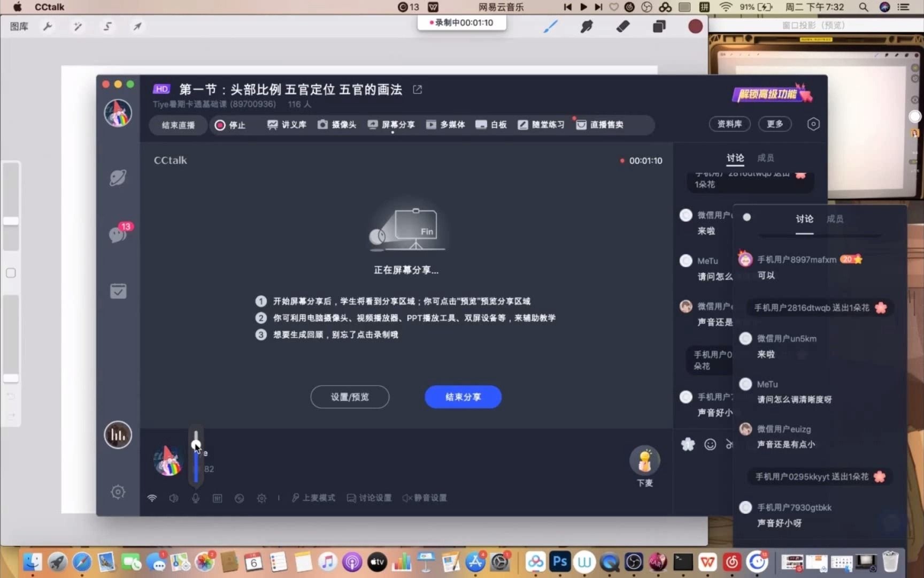This screenshot has height=578, width=924.
Task: Click 结束直播 to end the live stream
Action: coord(178,125)
